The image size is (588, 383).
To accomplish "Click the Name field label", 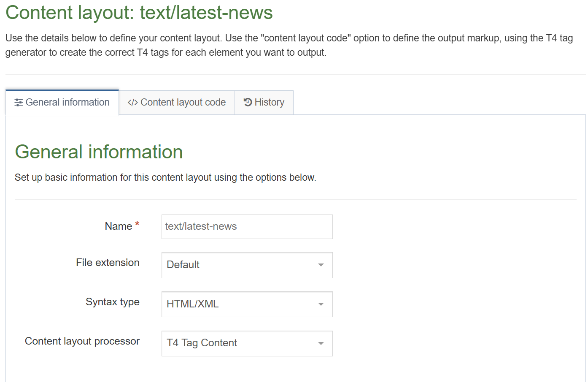I will [x=119, y=226].
